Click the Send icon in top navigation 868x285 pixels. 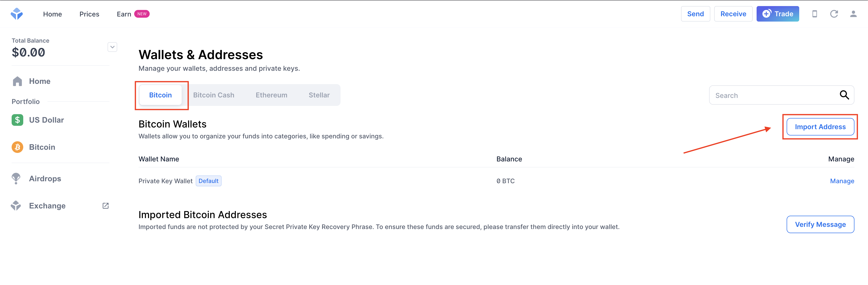695,14
